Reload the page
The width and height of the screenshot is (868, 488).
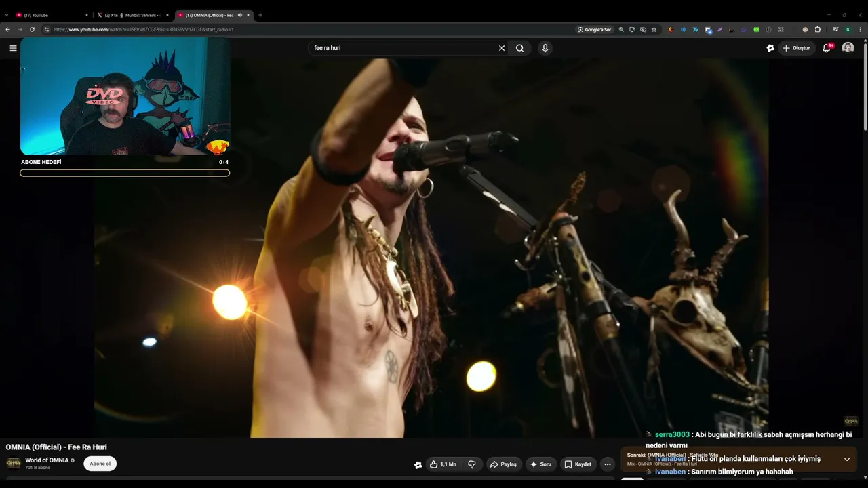tap(32, 29)
